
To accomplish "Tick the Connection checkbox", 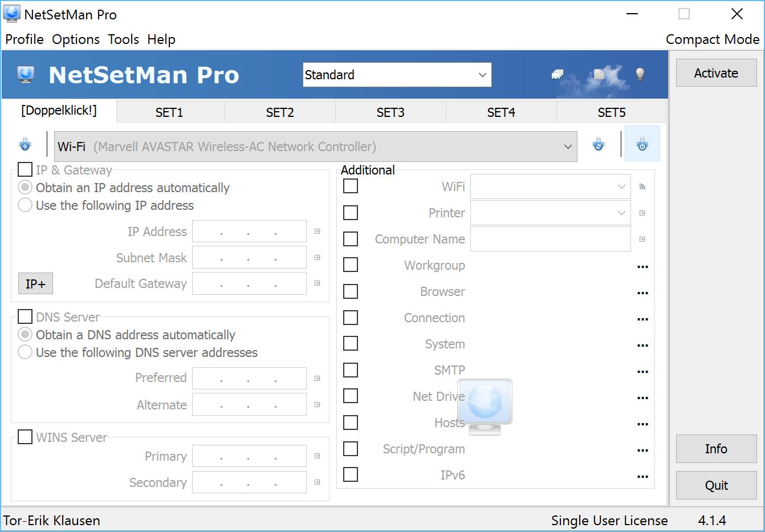I will 351,318.
